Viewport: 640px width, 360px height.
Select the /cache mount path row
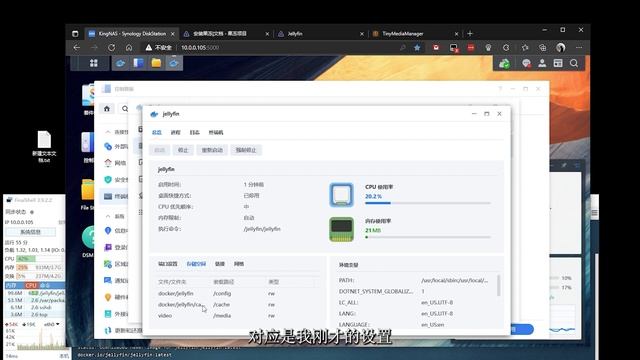click(236, 304)
